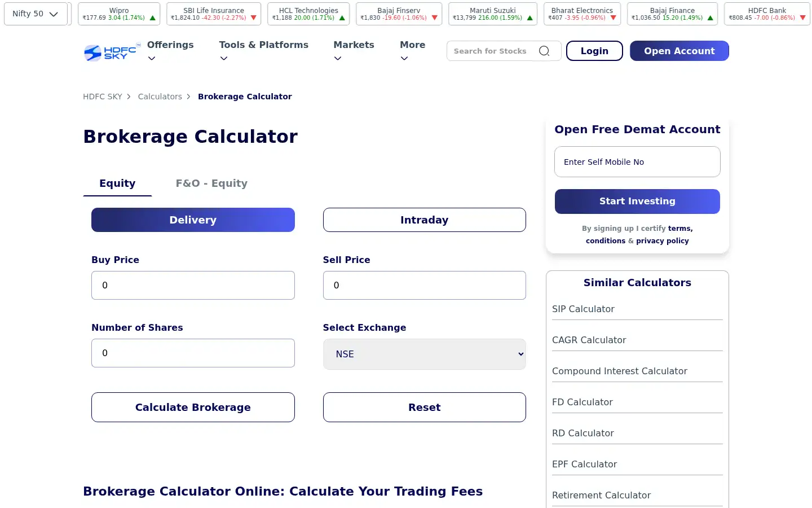Viewport: 812px width, 508px height.
Task: Open the Select Exchange NSE dropdown
Action: click(x=424, y=354)
